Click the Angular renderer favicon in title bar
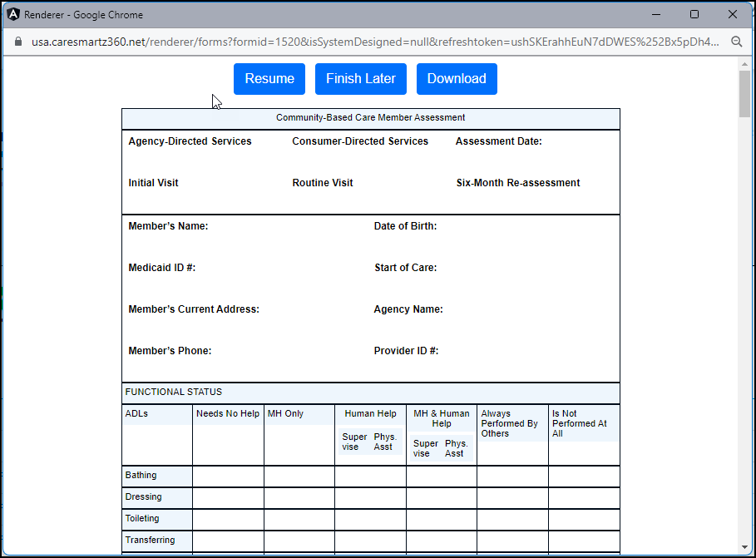This screenshot has height=558, width=756. point(12,14)
